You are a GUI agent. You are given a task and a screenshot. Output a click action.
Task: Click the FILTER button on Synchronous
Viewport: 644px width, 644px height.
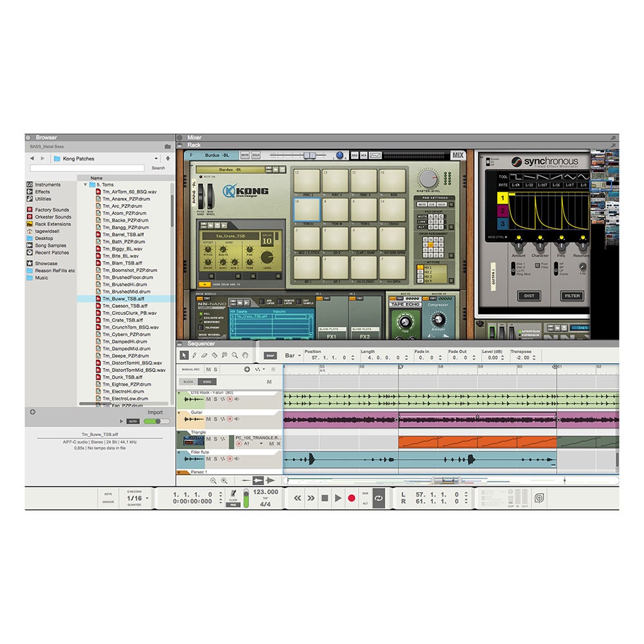[572, 296]
